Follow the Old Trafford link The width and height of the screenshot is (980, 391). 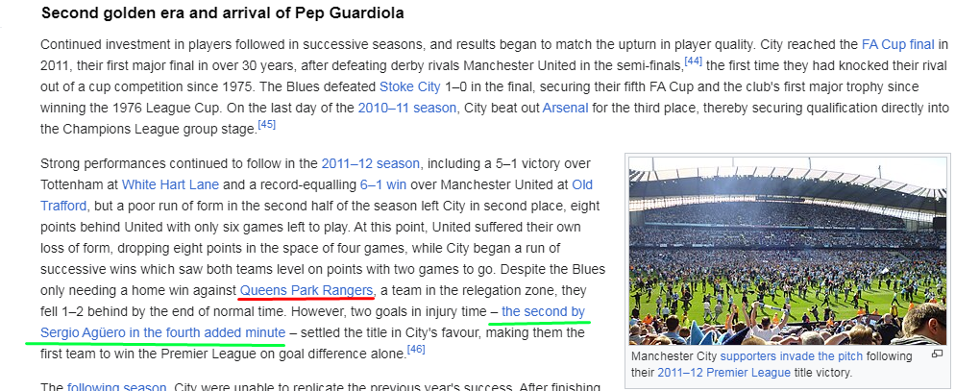pyautogui.click(x=316, y=195)
